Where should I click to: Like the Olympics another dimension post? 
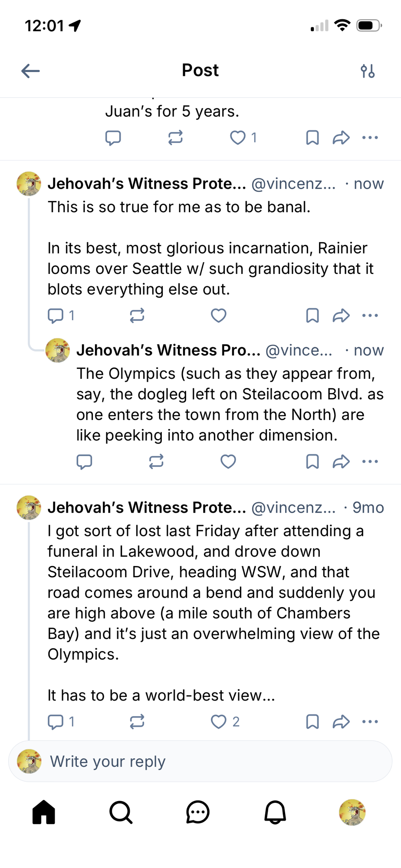228,461
